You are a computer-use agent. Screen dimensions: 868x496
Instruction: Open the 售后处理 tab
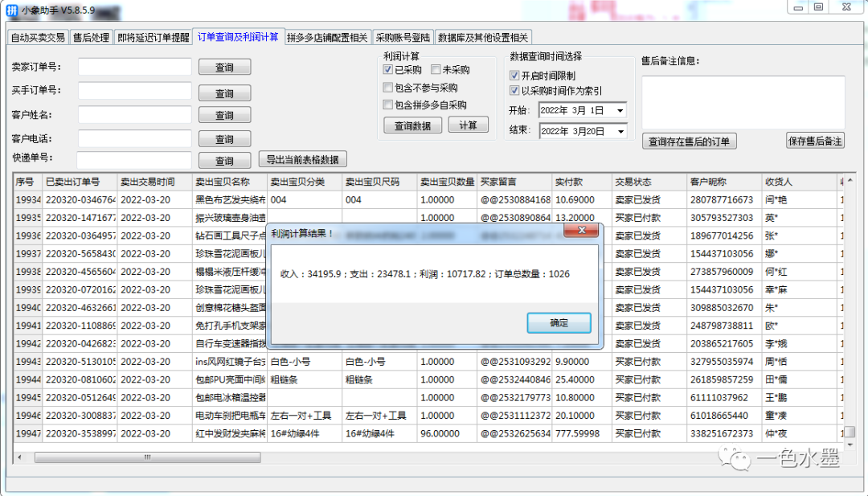click(x=91, y=36)
